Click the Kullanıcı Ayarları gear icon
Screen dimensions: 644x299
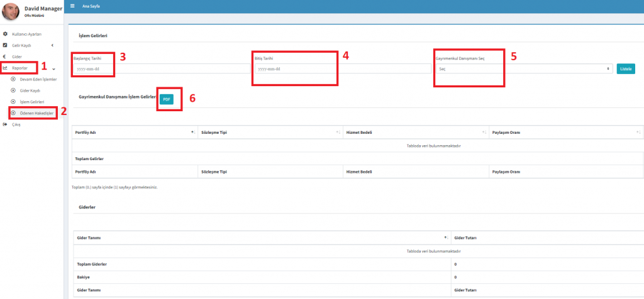6,34
